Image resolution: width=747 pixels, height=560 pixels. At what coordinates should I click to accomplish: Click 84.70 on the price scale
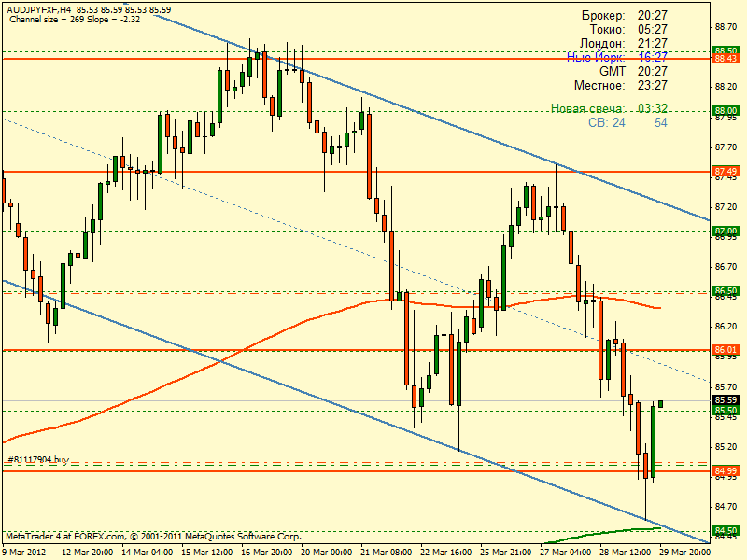tap(726, 507)
